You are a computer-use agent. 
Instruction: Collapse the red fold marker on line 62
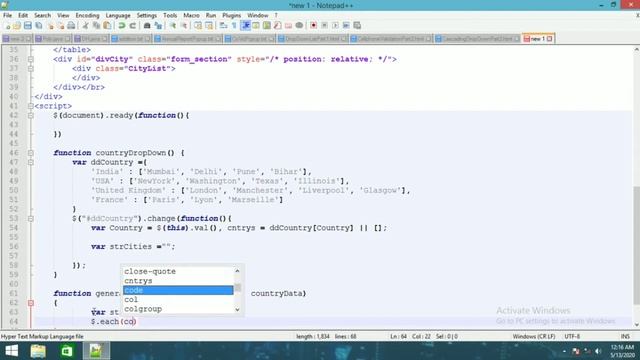pos(31,303)
